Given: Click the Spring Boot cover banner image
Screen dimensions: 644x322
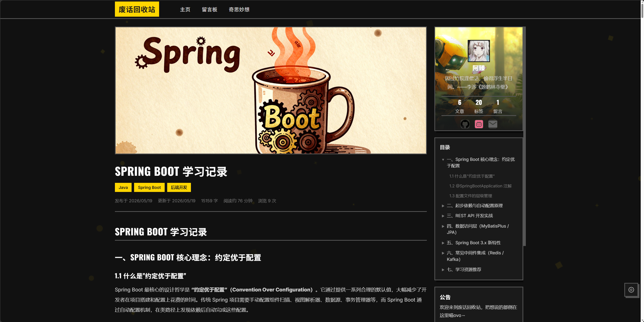Looking at the screenshot, I should tap(271, 90).
